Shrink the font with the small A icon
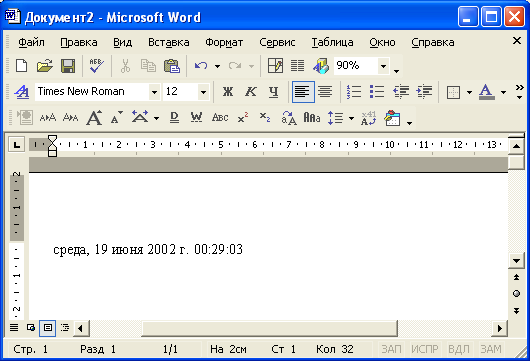 [117, 118]
